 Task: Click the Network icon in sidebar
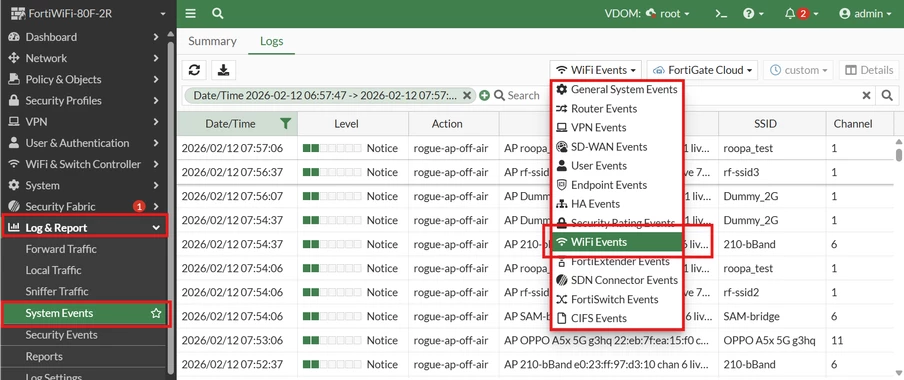coord(14,58)
